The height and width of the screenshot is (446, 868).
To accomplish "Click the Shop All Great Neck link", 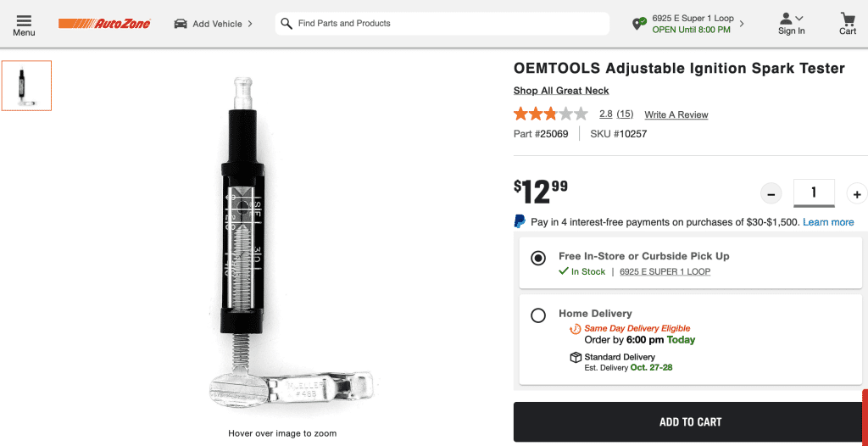I will [x=561, y=91].
